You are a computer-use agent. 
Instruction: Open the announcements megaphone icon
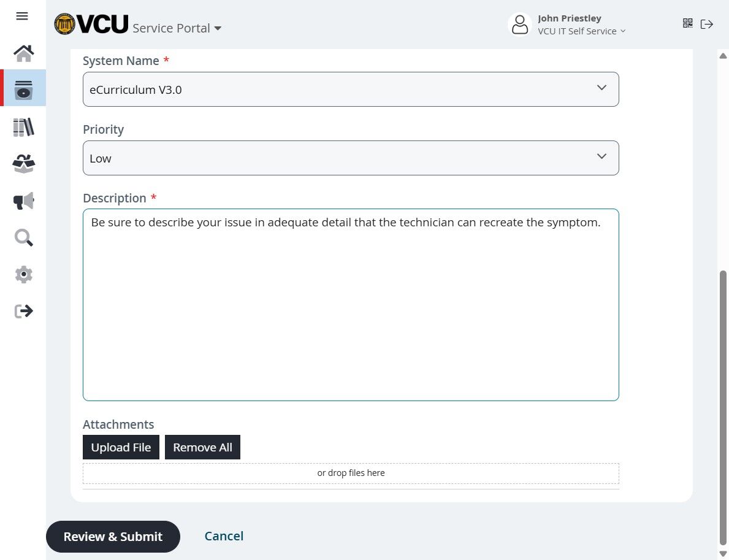(23, 201)
